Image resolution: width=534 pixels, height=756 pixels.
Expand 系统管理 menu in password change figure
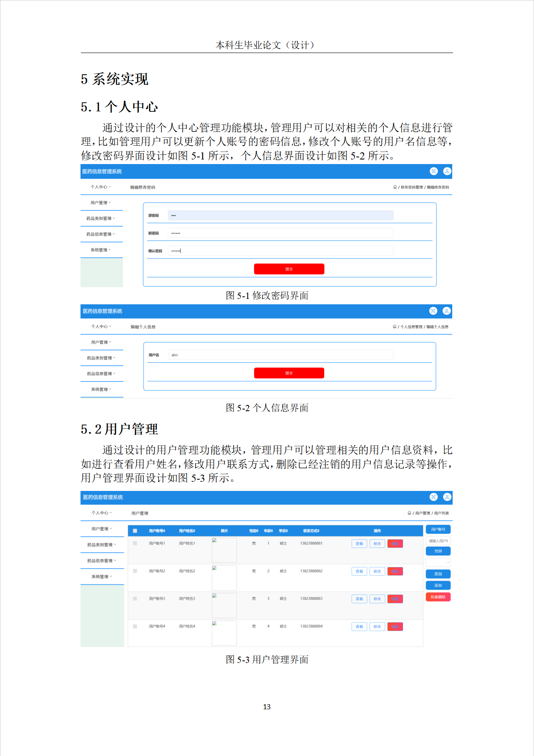coord(101,250)
